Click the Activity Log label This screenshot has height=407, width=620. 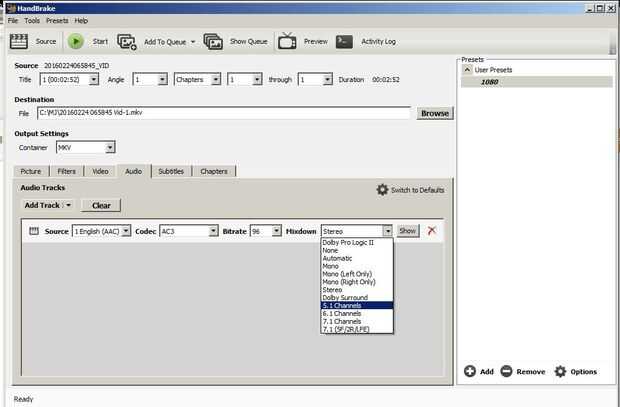[x=378, y=42]
